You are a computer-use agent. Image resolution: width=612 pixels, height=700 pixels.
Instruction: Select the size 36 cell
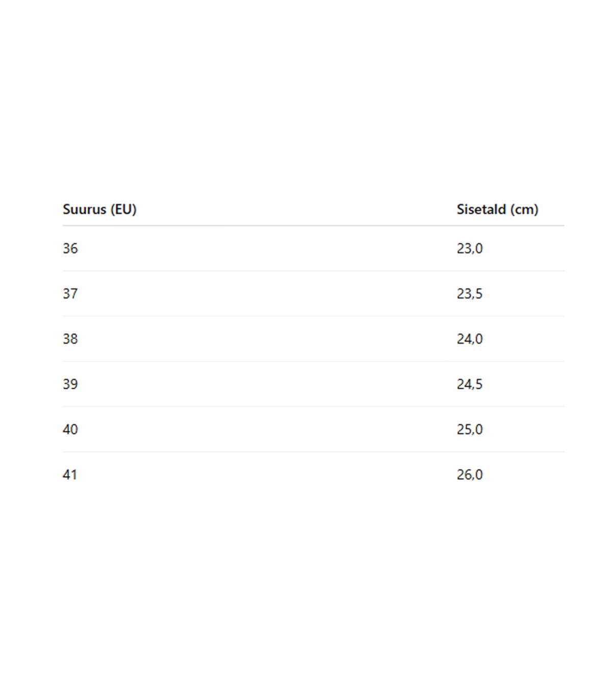(x=70, y=248)
